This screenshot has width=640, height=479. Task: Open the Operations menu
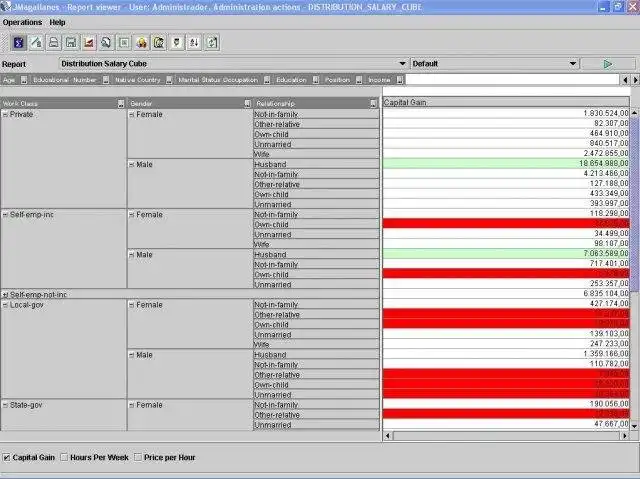click(22, 22)
